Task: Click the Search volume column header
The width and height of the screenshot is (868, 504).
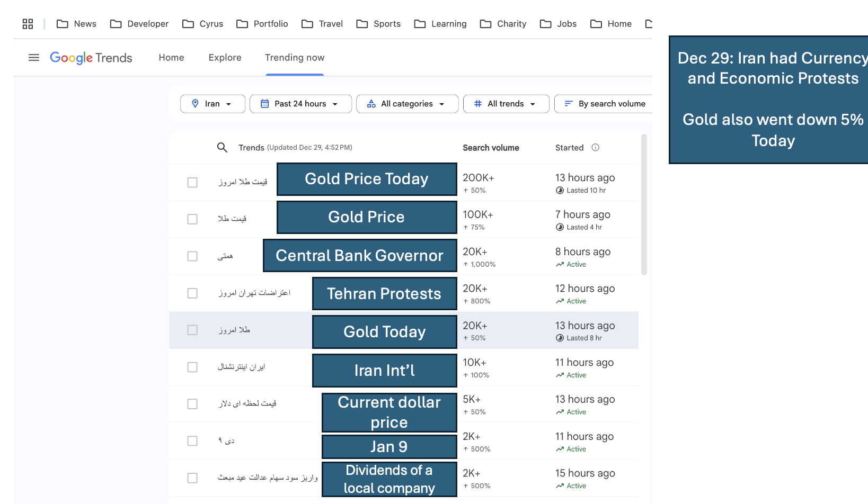Action: click(491, 148)
